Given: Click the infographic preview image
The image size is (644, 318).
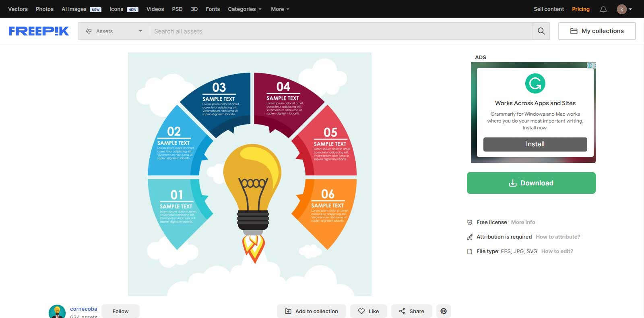Looking at the screenshot, I should coord(250,174).
